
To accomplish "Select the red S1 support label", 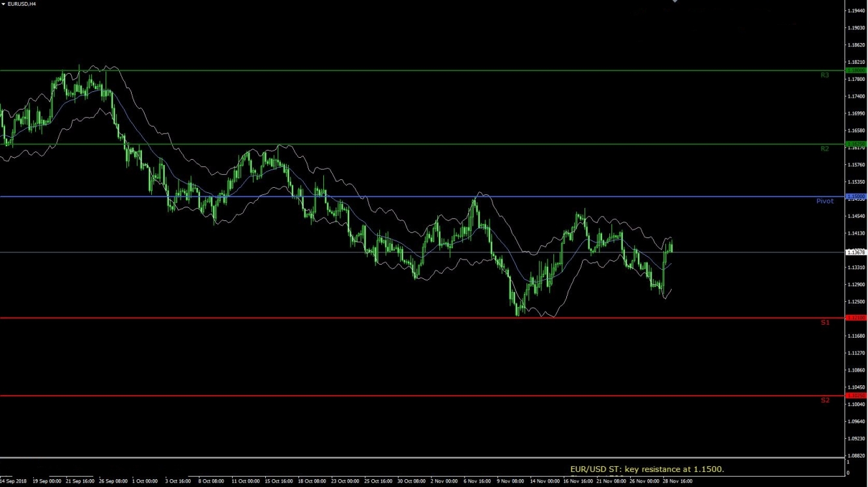I will click(x=825, y=323).
